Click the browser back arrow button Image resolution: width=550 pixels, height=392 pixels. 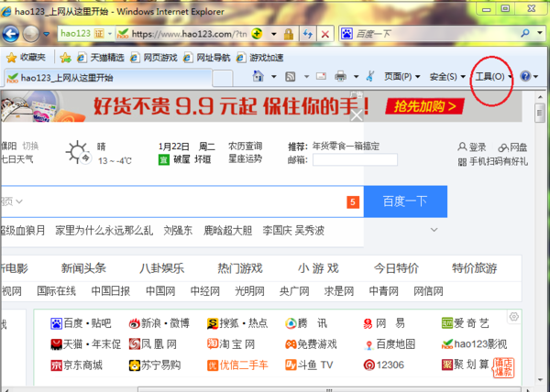13,33
